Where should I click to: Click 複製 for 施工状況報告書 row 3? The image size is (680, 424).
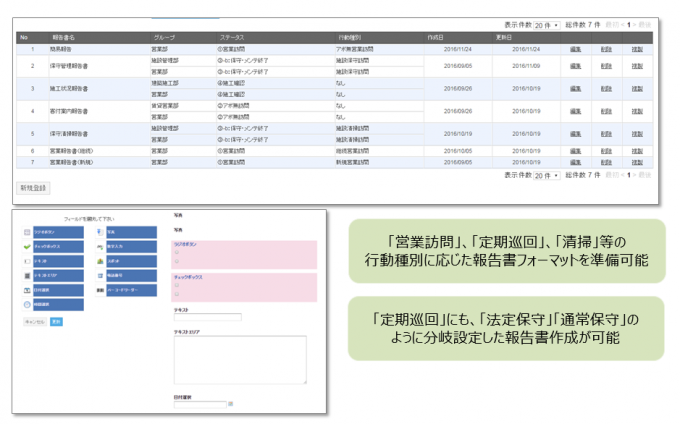tap(637, 89)
